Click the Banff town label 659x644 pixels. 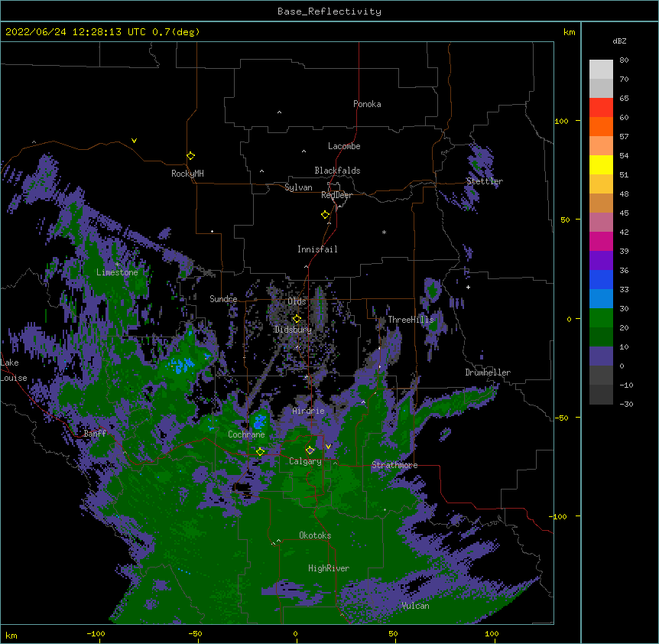click(95, 434)
